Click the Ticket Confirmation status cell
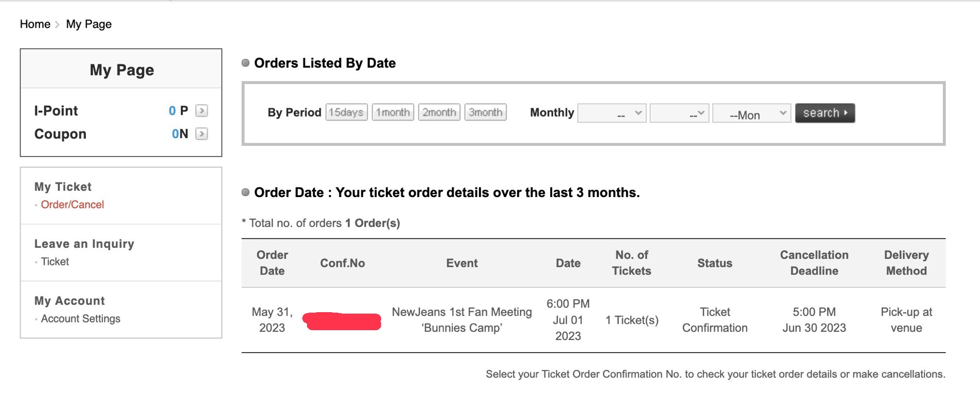Viewport: 980px width, 398px height. coord(714,320)
